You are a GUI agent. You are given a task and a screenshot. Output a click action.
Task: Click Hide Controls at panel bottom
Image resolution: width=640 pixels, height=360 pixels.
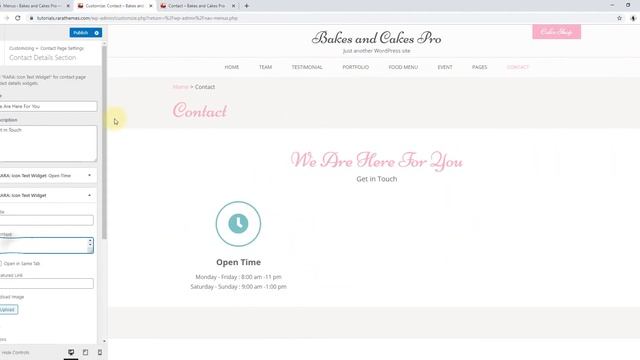click(x=16, y=352)
